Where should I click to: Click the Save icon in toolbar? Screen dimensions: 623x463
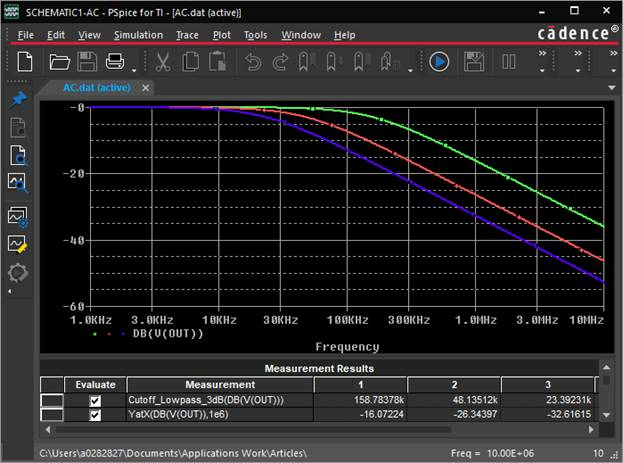(87, 62)
